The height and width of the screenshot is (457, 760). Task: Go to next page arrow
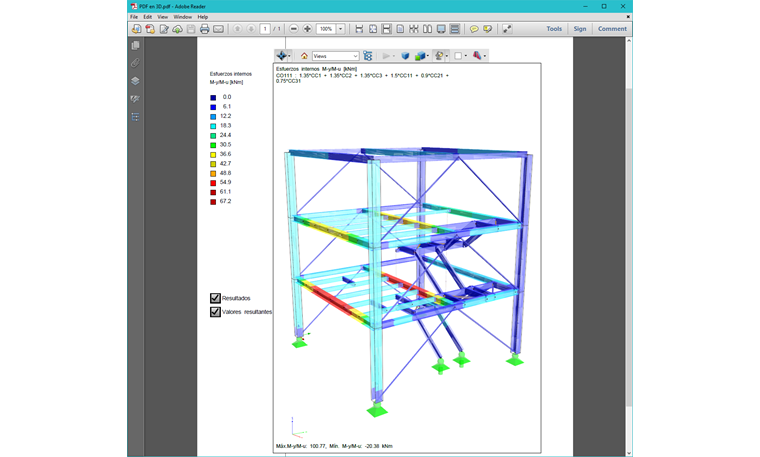tap(251, 29)
